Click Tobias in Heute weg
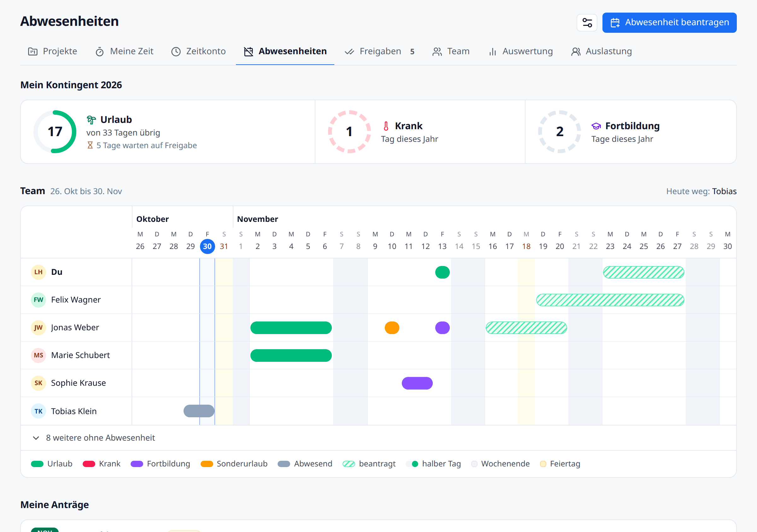Screen dimensions: 757x532 tap(724, 191)
